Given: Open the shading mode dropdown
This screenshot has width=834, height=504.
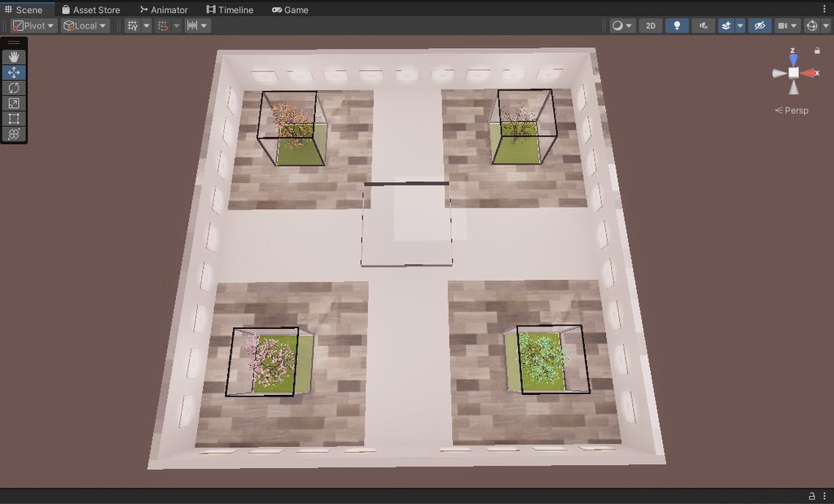Looking at the screenshot, I should click(621, 25).
